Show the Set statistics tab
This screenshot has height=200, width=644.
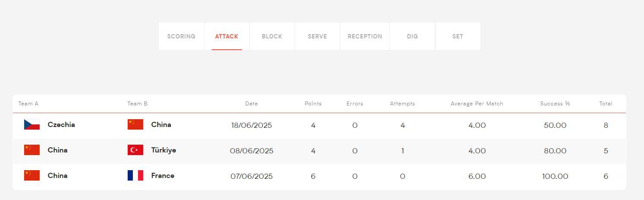pos(458,37)
